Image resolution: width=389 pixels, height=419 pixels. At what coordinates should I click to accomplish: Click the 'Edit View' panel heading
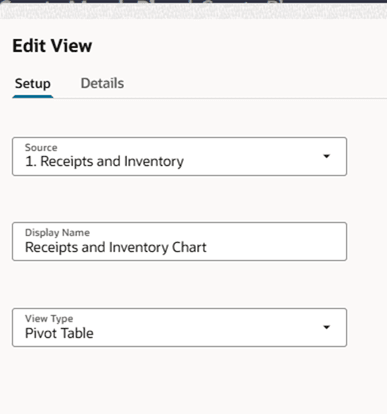click(52, 46)
